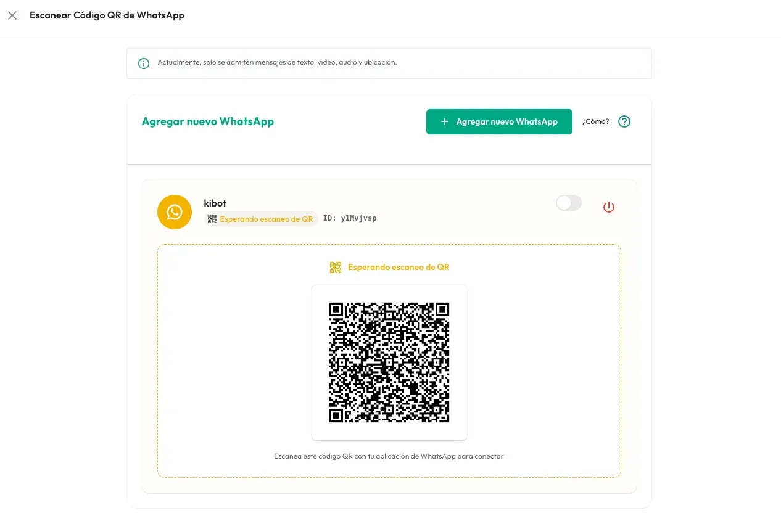The image size is (781, 532).
Task: Open help via the question mark icon
Action: (x=624, y=121)
